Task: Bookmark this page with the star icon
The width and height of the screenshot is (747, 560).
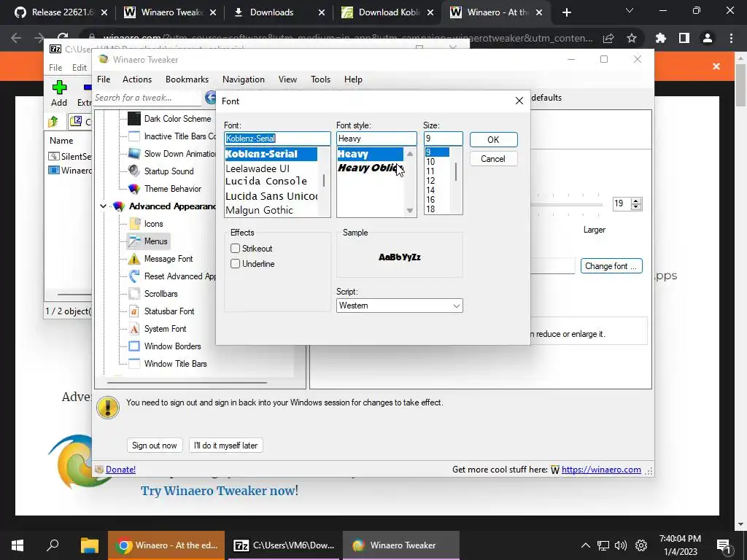Action: pyautogui.click(x=632, y=38)
